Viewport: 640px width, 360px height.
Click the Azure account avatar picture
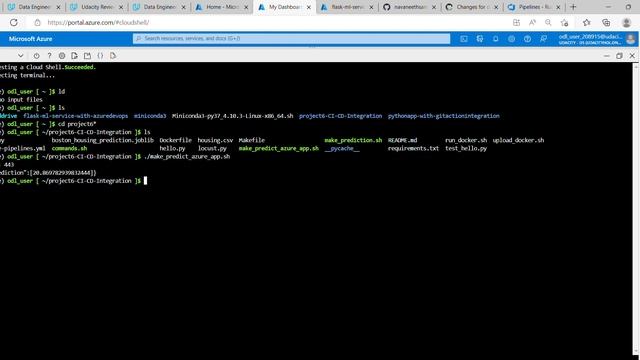tap(631, 39)
